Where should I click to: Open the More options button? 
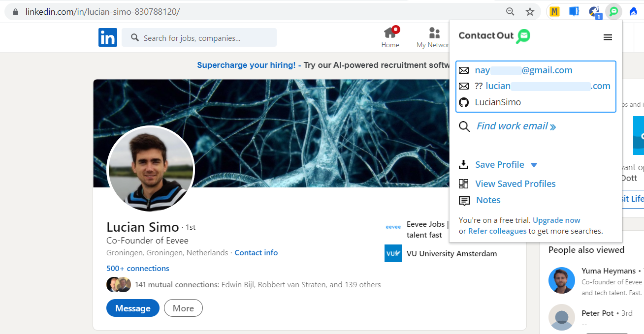[183, 308]
